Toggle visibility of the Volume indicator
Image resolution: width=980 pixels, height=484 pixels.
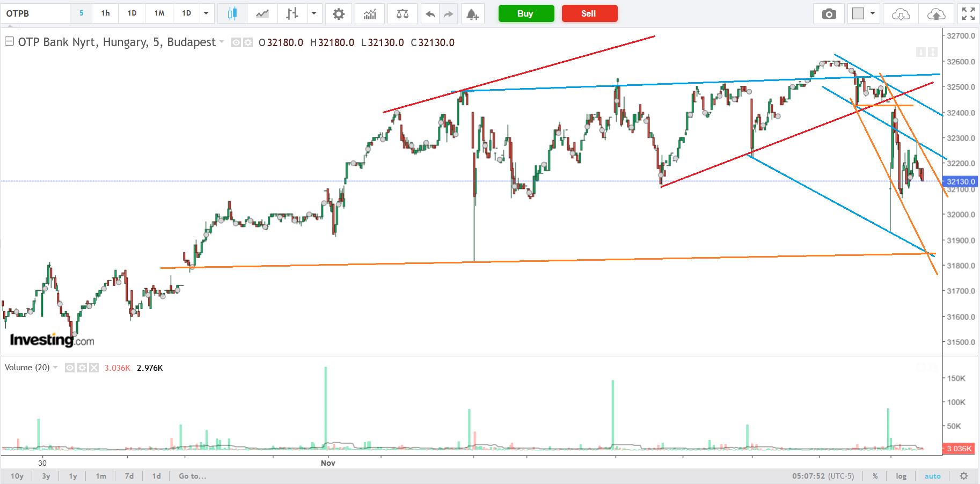70,368
